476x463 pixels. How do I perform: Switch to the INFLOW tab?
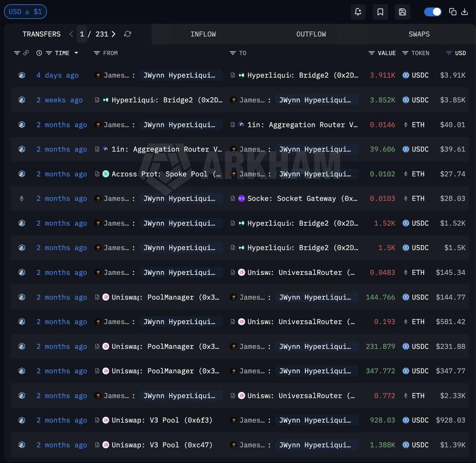coord(203,34)
